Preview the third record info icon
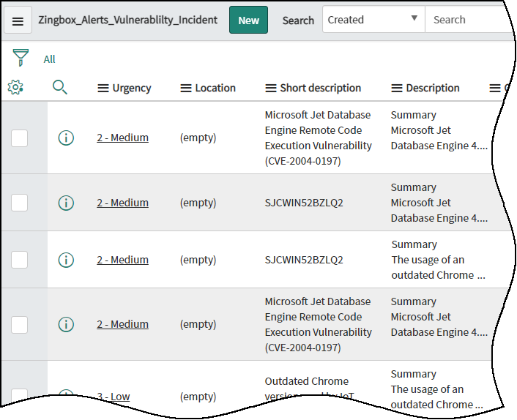The width and height of the screenshot is (517, 420). [66, 260]
